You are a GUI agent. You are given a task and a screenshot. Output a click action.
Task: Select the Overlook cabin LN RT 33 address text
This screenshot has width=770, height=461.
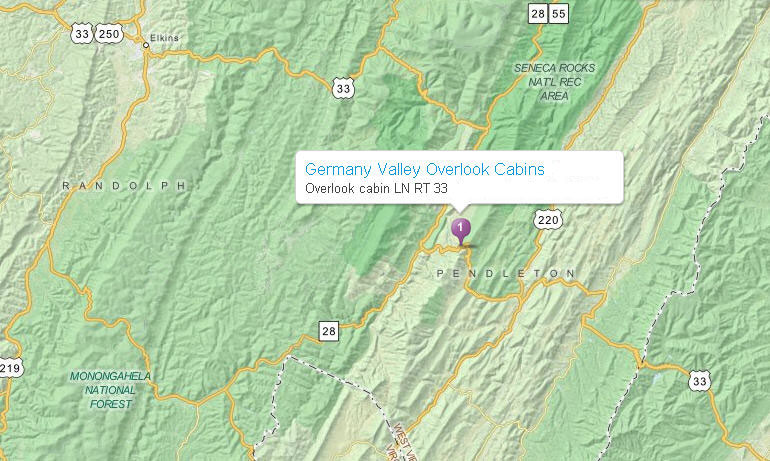(376, 189)
